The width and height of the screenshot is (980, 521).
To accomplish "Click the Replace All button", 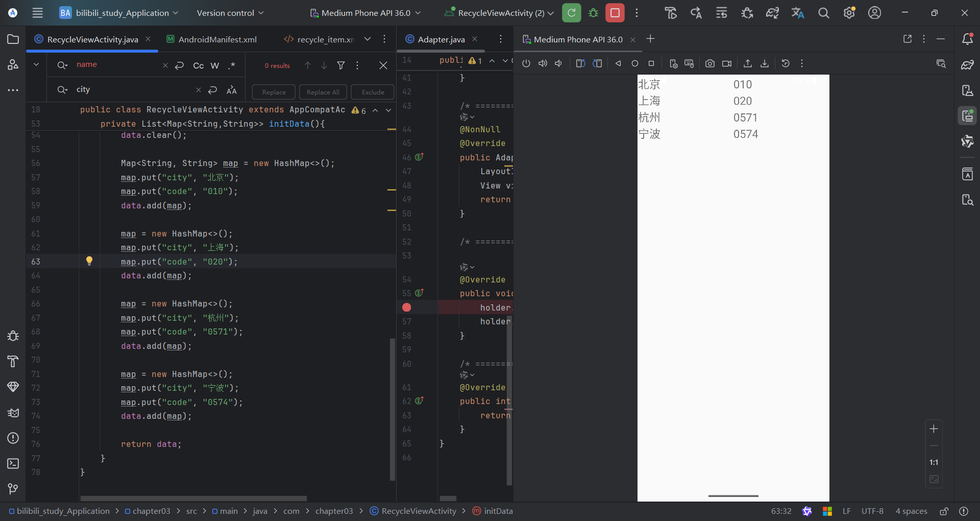I will (x=323, y=92).
